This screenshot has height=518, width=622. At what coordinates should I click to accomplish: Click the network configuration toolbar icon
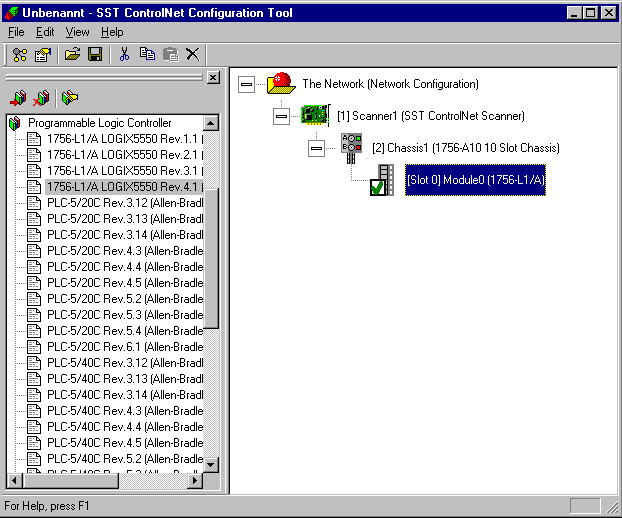click(20, 55)
